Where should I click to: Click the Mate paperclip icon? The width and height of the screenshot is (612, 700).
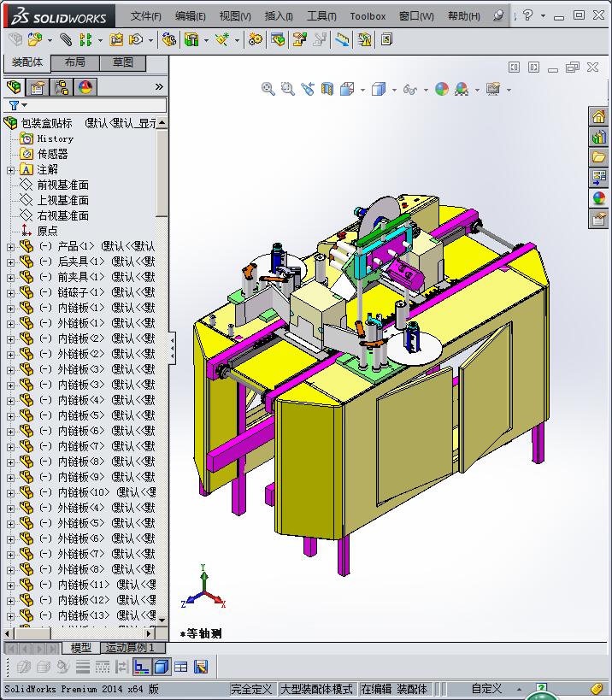tap(66, 39)
